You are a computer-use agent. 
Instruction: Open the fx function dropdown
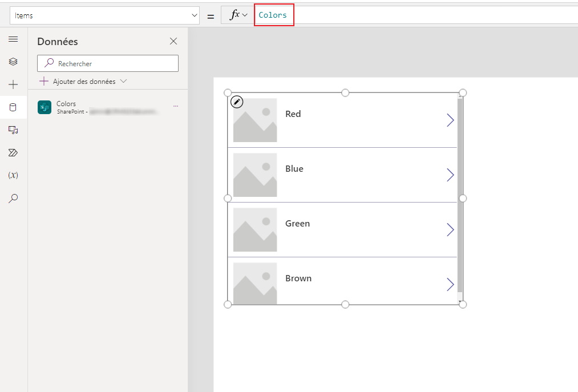tap(237, 15)
